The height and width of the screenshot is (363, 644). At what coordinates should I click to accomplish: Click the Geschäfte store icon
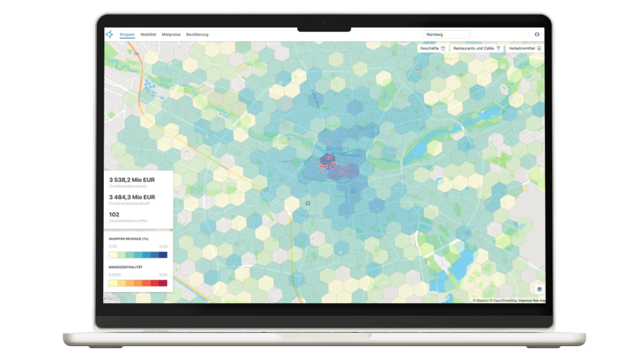point(443,48)
